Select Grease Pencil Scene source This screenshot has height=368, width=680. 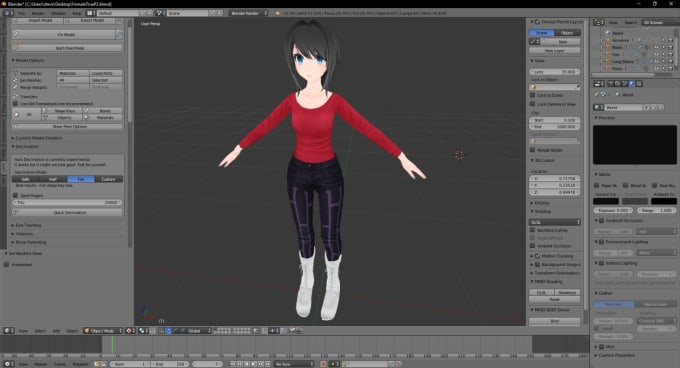pyautogui.click(x=541, y=33)
